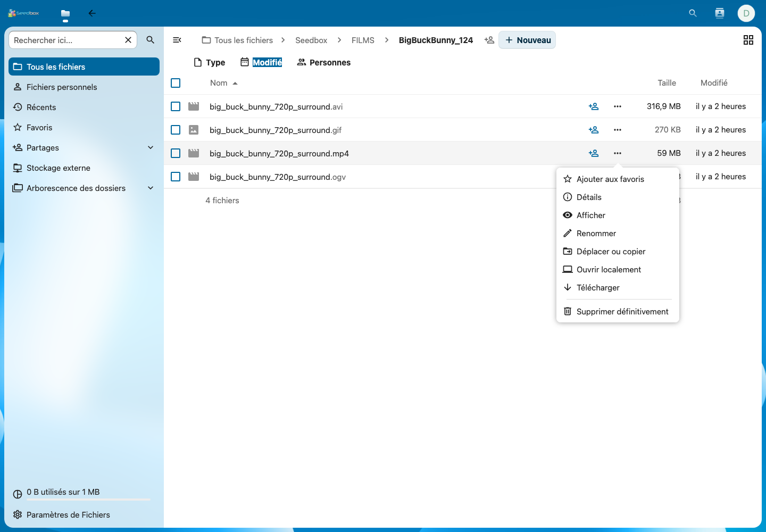Collapse the navigation sidebar toggle

(177, 40)
